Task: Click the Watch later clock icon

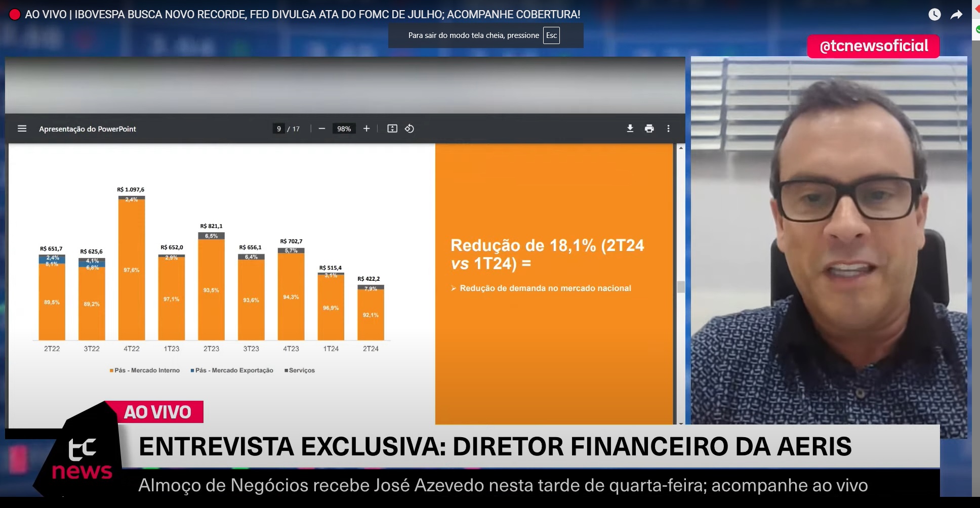Action: point(934,15)
